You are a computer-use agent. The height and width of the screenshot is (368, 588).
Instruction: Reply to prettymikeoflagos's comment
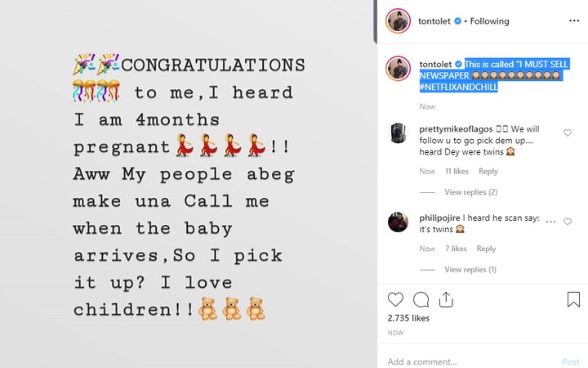coord(488,172)
